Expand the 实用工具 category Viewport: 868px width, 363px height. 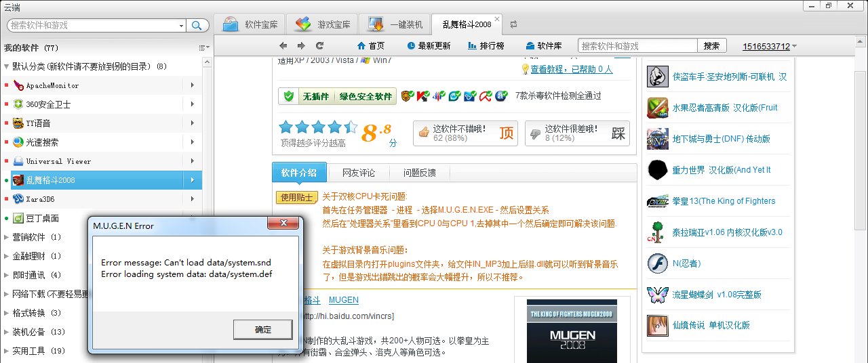(7, 351)
